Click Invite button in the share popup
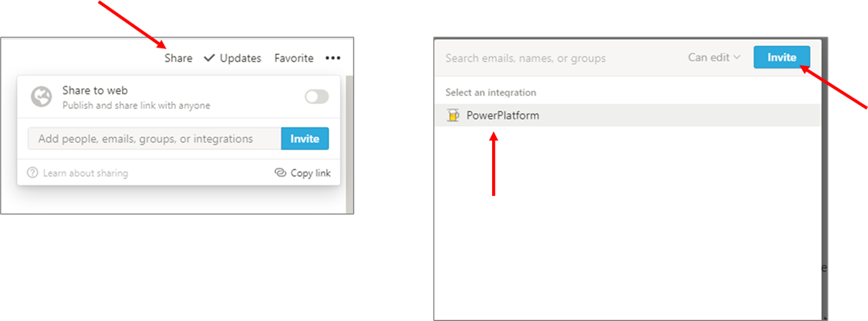868x321 pixels. (305, 139)
